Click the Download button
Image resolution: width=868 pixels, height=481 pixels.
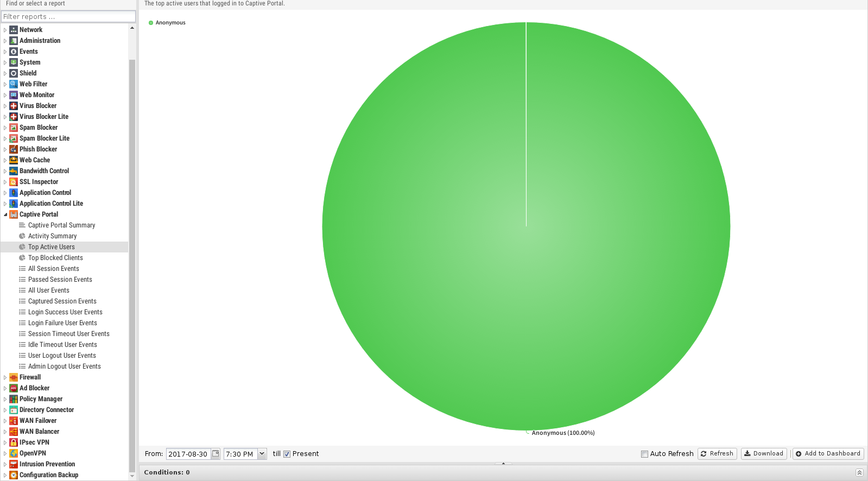click(764, 454)
